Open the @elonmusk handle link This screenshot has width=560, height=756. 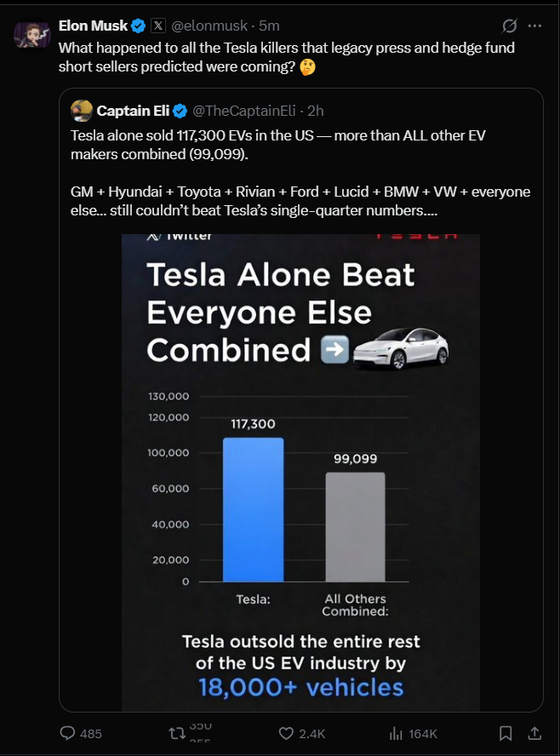[x=208, y=26]
